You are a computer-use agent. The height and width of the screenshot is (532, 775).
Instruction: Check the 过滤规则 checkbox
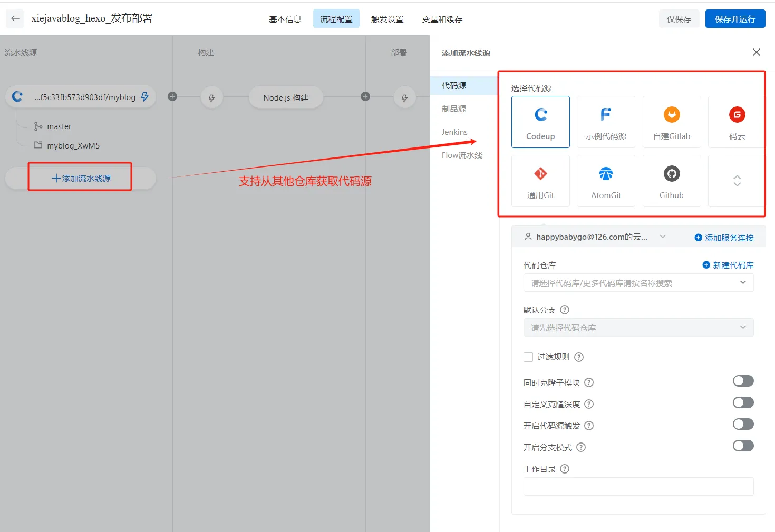point(528,357)
